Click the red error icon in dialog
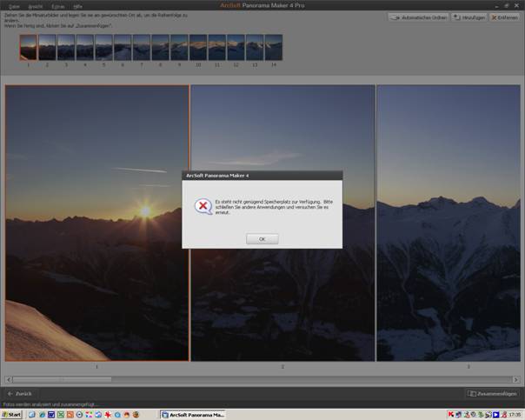 [x=202, y=206]
